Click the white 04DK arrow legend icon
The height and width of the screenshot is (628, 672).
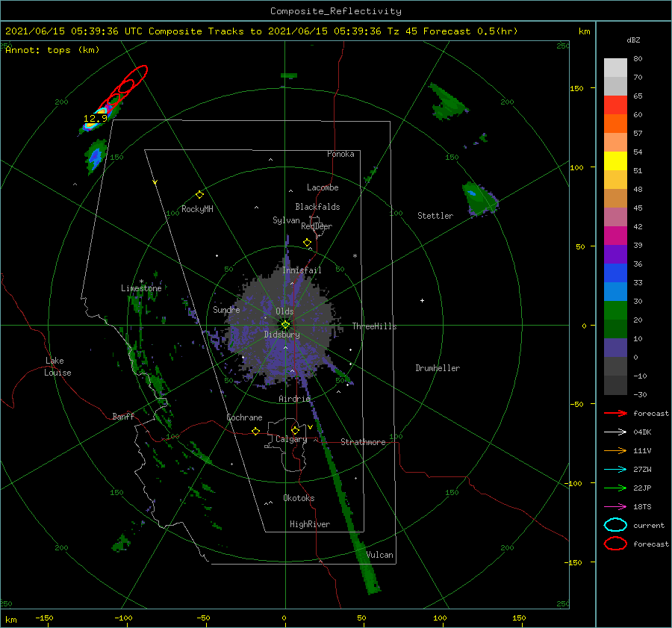point(615,432)
